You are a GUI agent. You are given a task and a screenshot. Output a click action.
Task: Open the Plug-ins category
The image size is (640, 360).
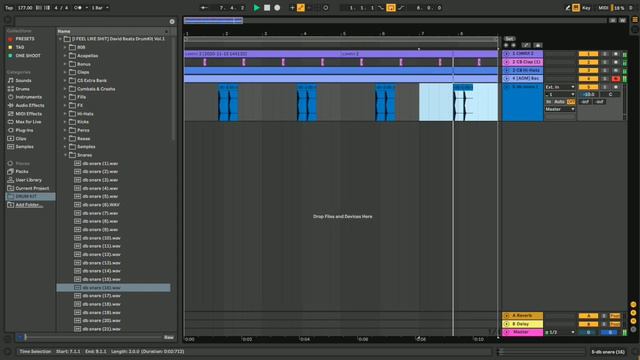[x=24, y=130]
